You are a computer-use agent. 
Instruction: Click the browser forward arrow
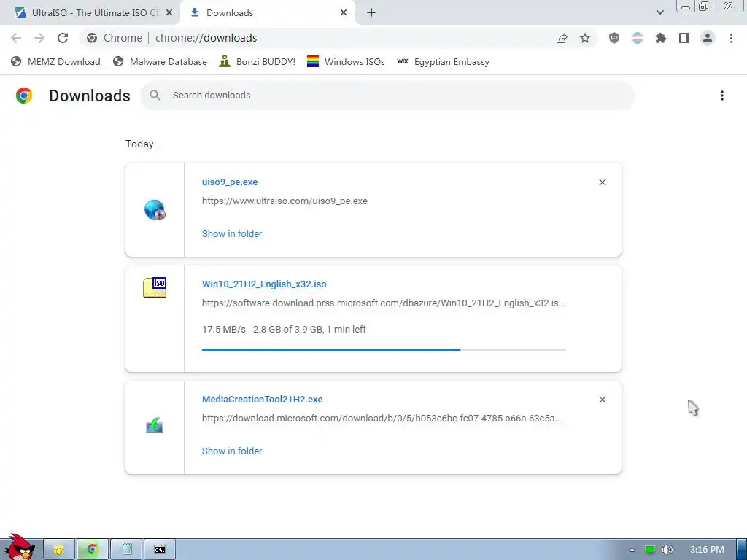tap(39, 38)
